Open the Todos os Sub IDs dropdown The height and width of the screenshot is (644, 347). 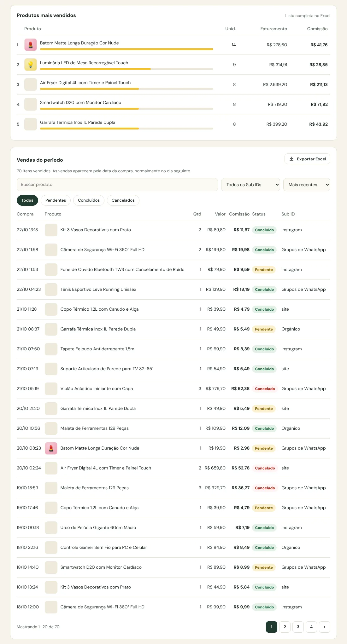[x=251, y=185]
